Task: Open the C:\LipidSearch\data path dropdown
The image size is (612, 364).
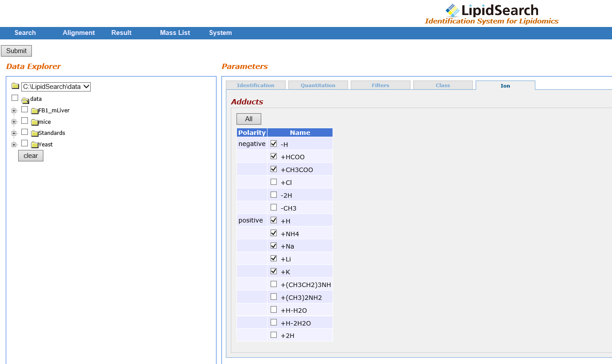Action: click(56, 87)
